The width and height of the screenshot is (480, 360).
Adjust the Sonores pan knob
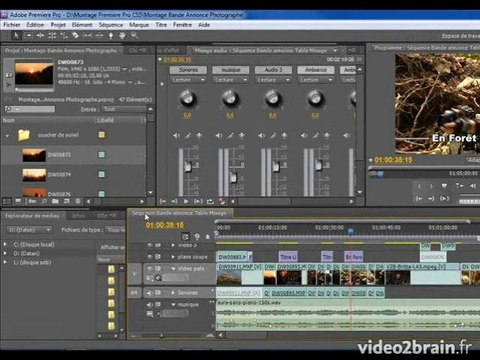tap(188, 99)
